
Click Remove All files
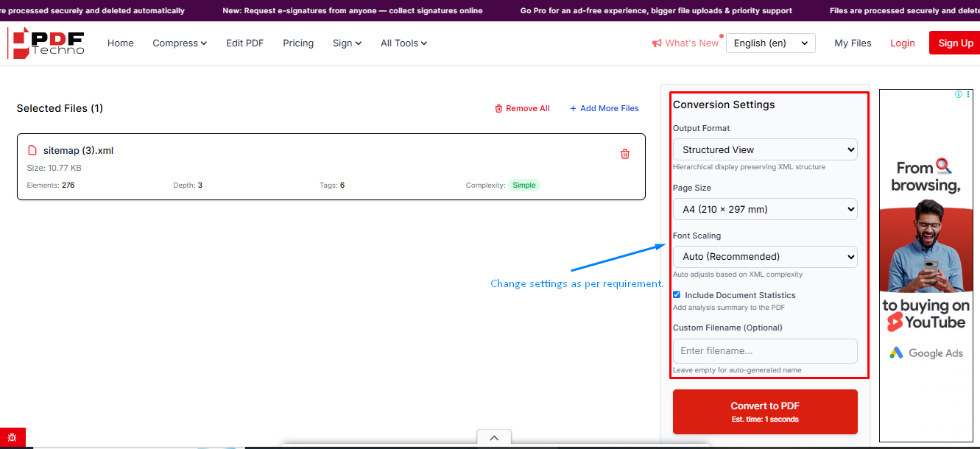522,108
